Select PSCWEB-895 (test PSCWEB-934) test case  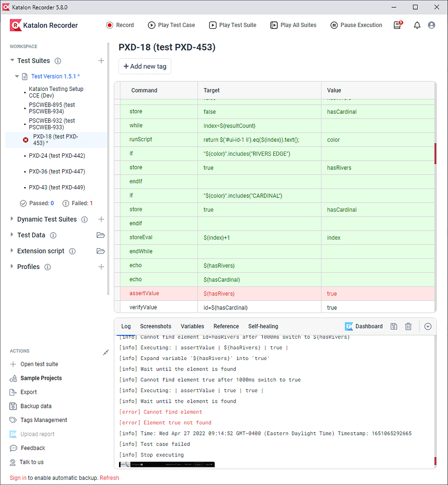[x=52, y=108]
